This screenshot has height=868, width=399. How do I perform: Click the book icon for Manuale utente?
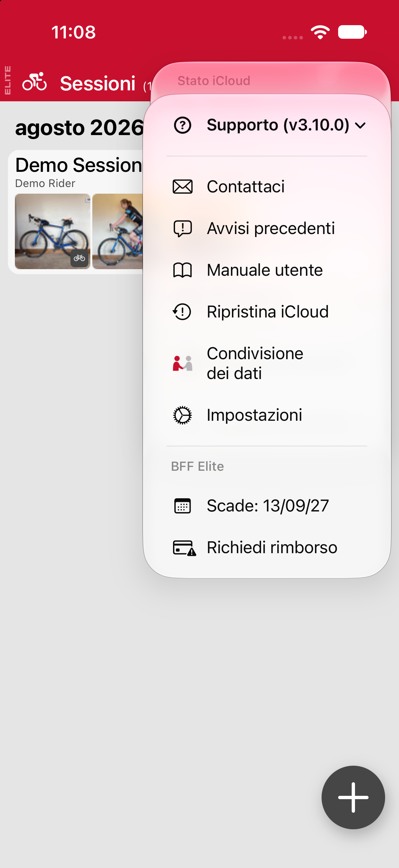pos(183,270)
